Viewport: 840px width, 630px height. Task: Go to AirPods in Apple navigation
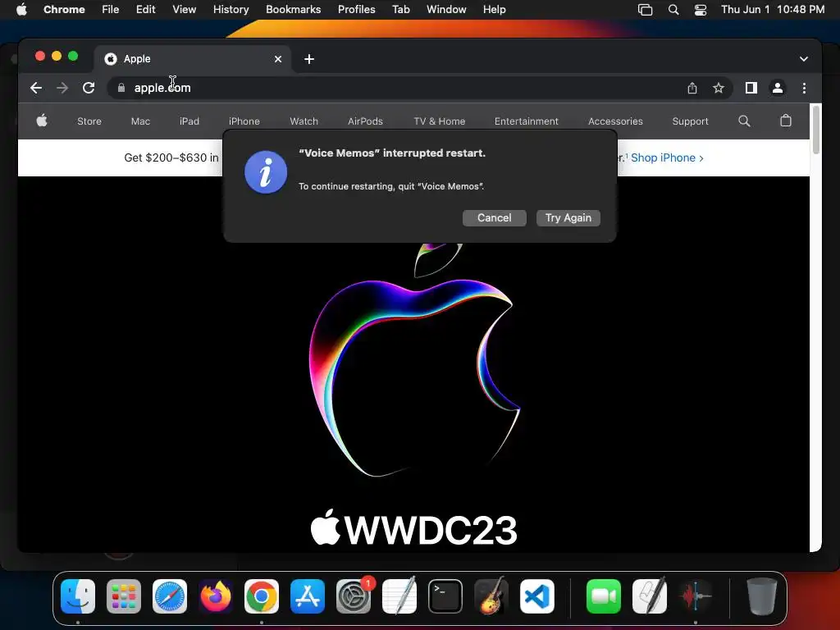tap(365, 121)
